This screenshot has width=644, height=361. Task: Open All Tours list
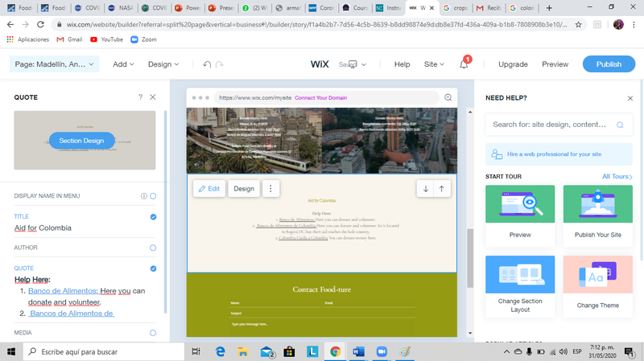pyautogui.click(x=617, y=176)
